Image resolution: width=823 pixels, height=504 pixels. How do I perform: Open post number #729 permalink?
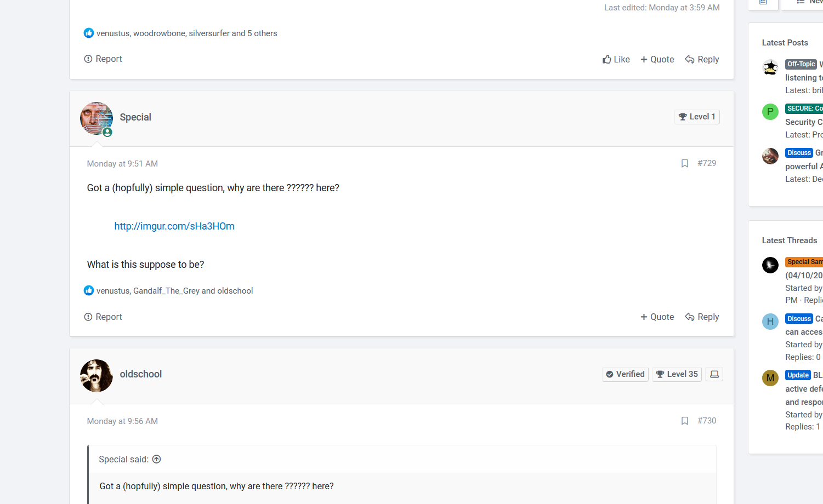707,163
